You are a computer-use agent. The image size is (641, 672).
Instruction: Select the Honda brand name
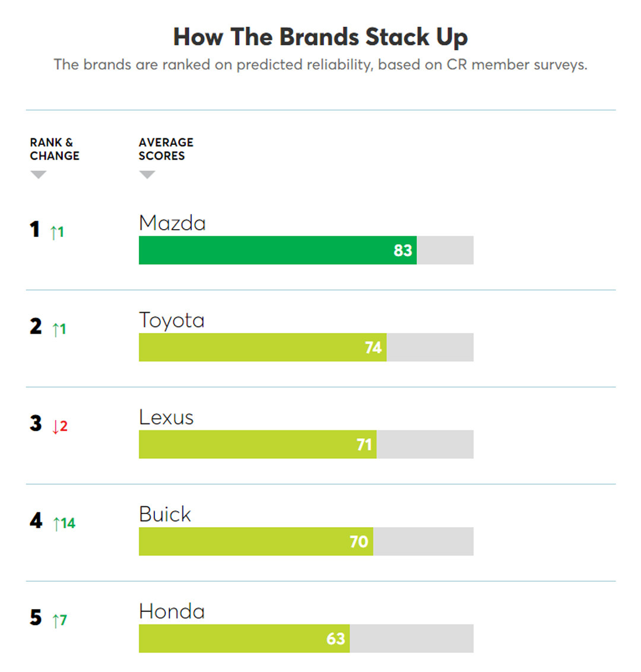[172, 611]
